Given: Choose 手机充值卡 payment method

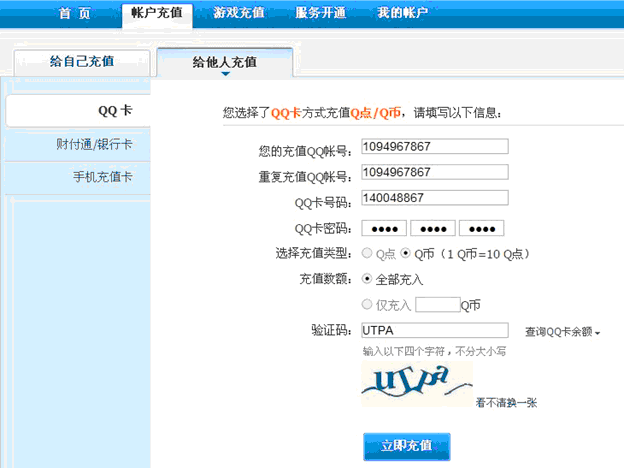Looking at the screenshot, I should [x=103, y=177].
